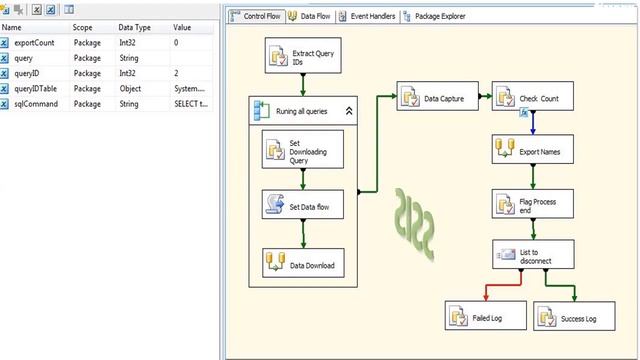Image resolution: width=640 pixels, height=360 pixels.
Task: Select the Set Downloading Query task icon
Action: click(x=275, y=150)
